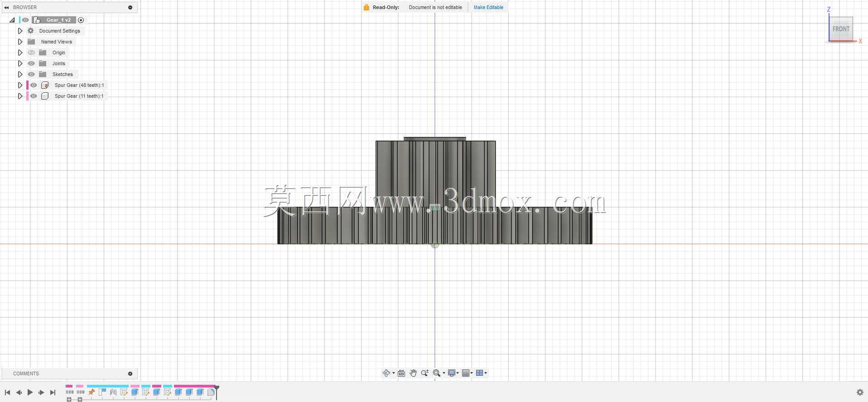868x402 pixels.
Task: Hide the Joints folder
Action: pyautogui.click(x=31, y=63)
